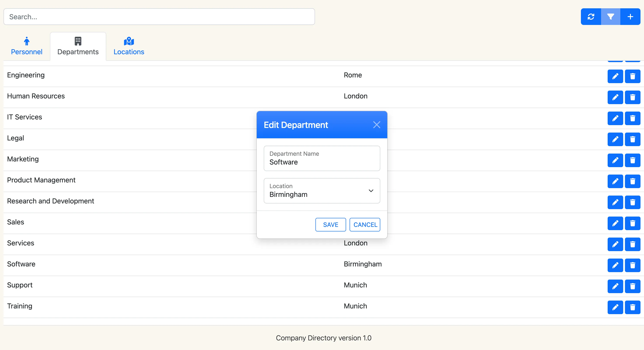Click Company Directory version 1.0 footer

(324, 338)
